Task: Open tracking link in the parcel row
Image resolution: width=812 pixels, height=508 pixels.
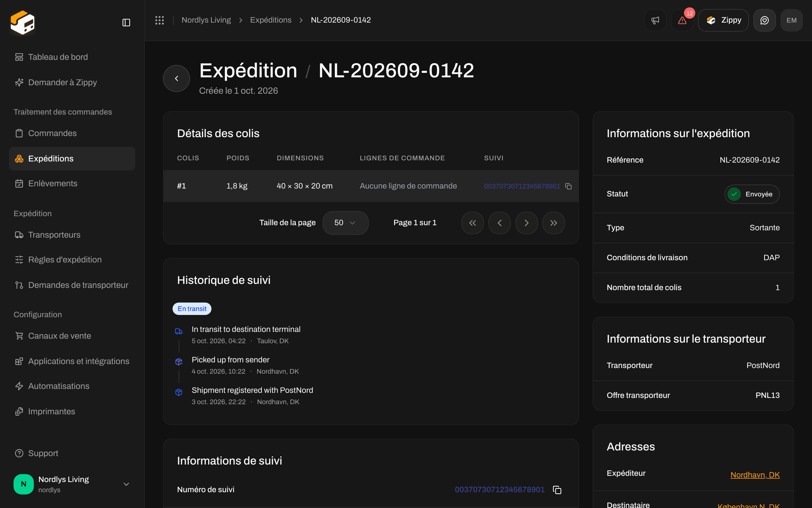Action: [x=522, y=186]
